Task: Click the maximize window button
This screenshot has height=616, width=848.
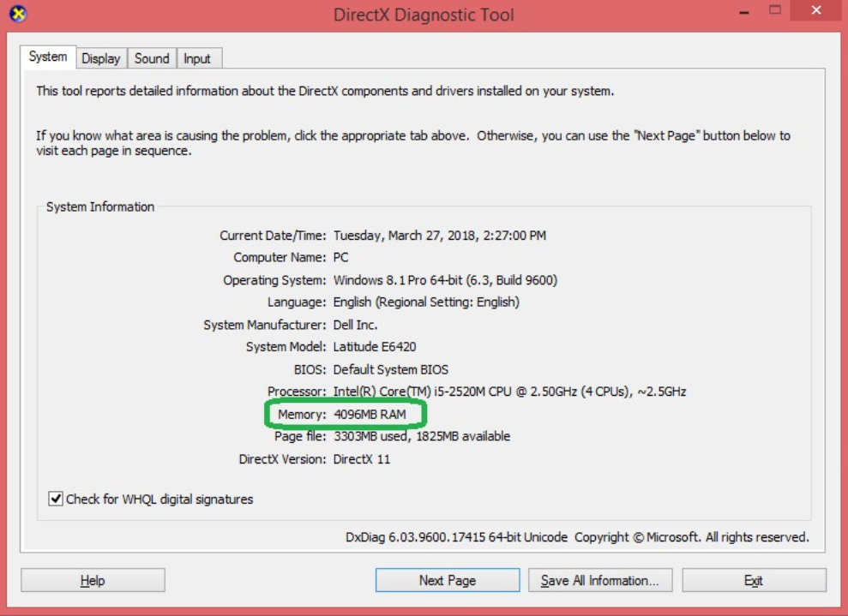Action: (x=775, y=9)
